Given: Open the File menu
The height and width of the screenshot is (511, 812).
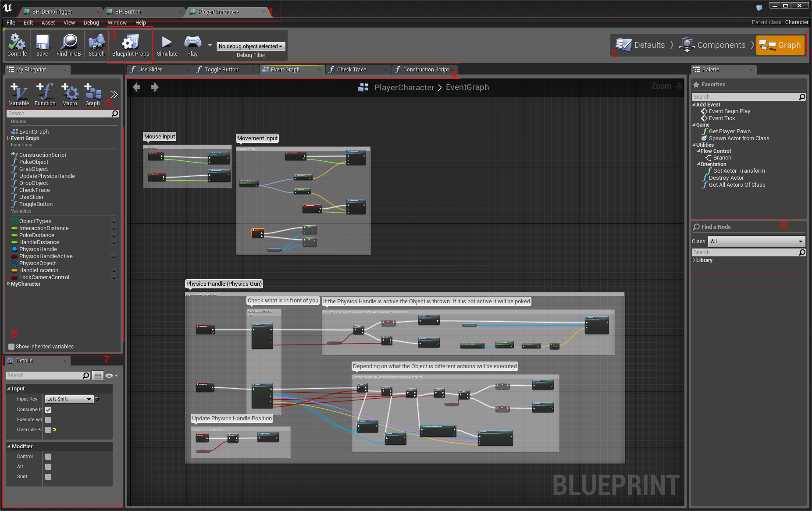Looking at the screenshot, I should coord(11,23).
